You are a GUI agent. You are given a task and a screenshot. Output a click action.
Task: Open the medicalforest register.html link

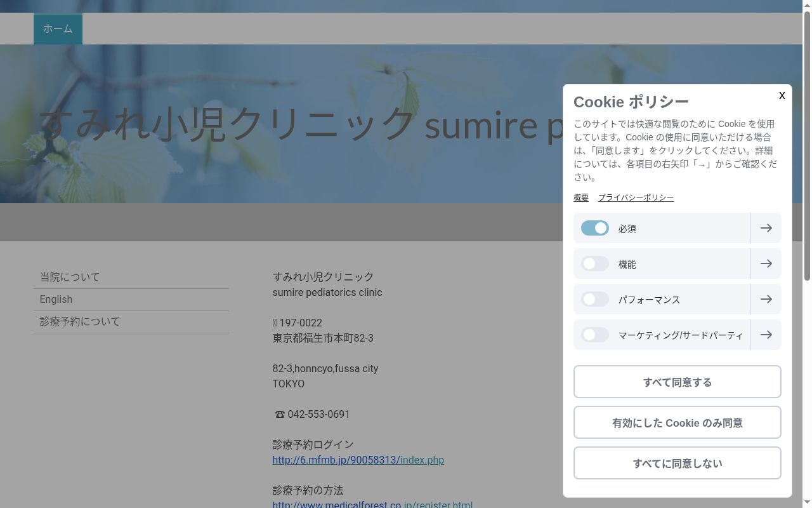tap(372, 505)
